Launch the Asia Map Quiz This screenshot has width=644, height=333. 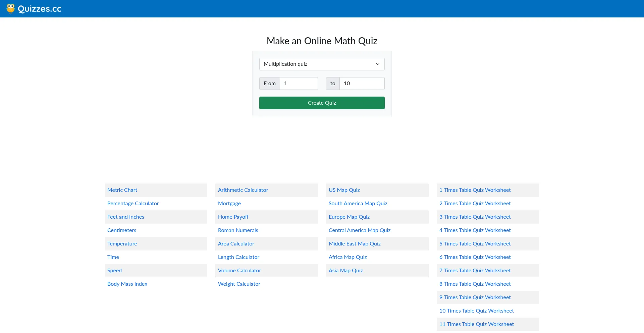pos(346,271)
